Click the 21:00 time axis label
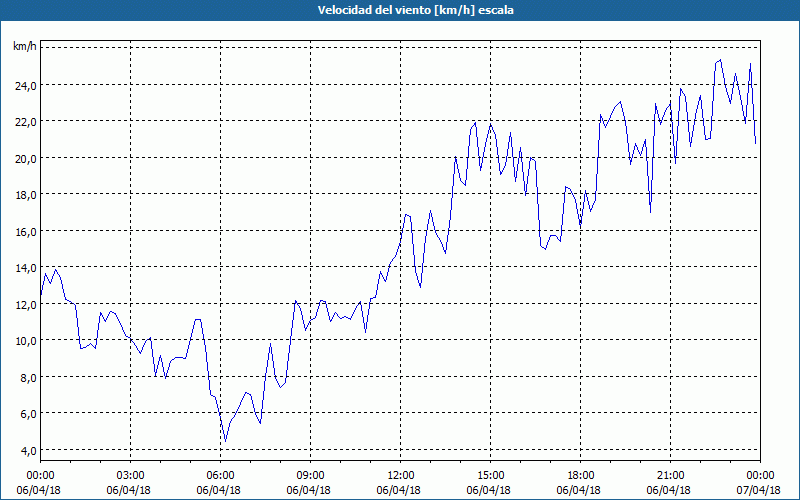The height and width of the screenshot is (500, 800). coord(670,476)
